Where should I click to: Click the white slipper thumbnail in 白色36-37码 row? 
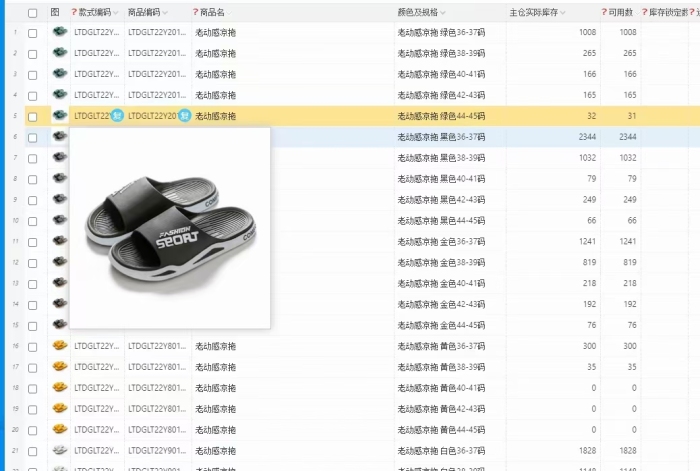click(59, 450)
